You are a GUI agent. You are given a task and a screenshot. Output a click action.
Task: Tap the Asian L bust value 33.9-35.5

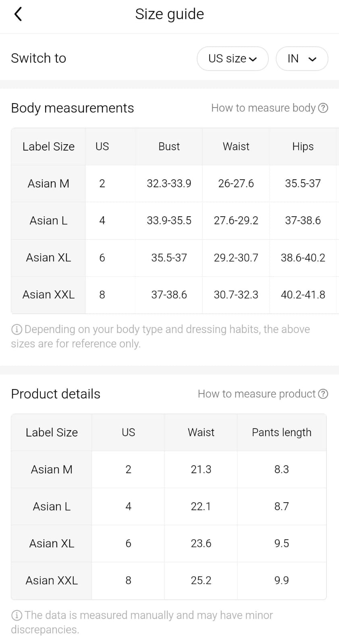169,221
